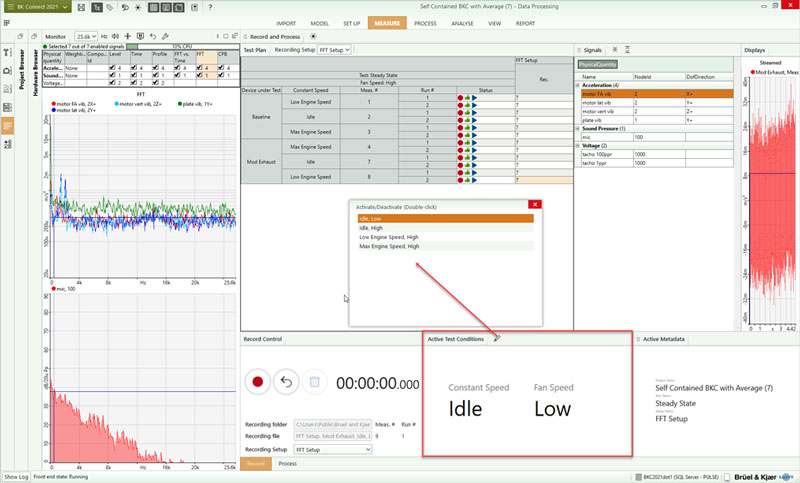Open the FFT Setup dropdown beside Test Plan
This screenshot has width=800, height=483.
coord(335,50)
